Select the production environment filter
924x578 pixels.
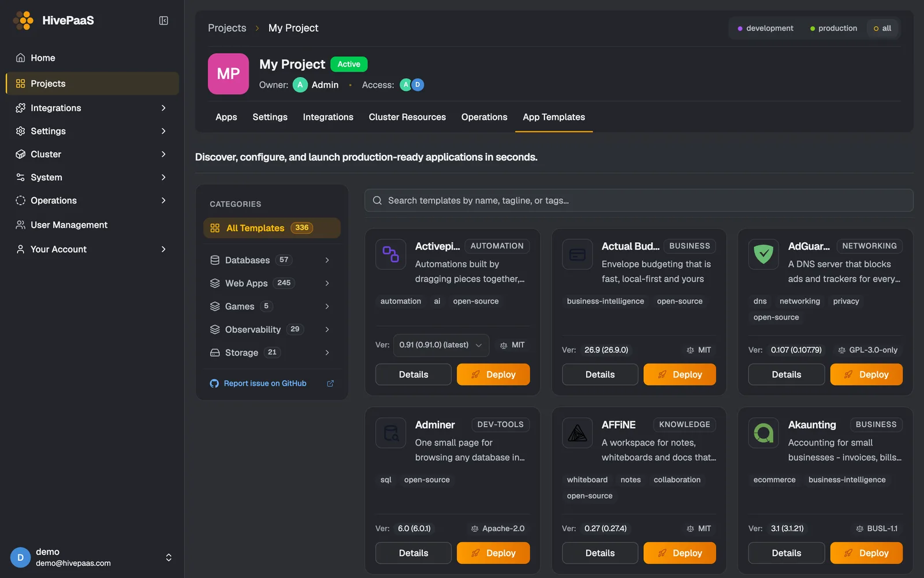coord(833,28)
